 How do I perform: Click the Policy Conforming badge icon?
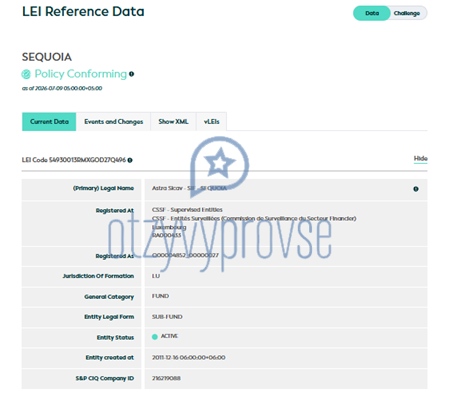click(x=26, y=74)
